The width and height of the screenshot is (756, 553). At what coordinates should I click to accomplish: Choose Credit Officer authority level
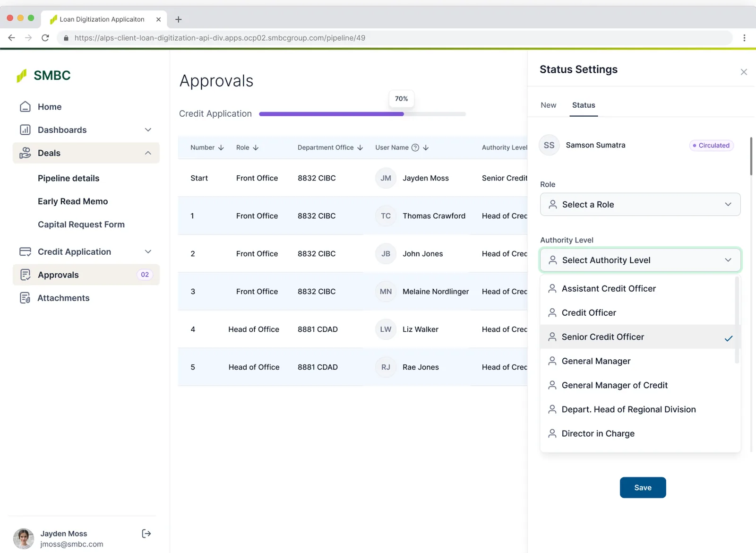[638, 313]
